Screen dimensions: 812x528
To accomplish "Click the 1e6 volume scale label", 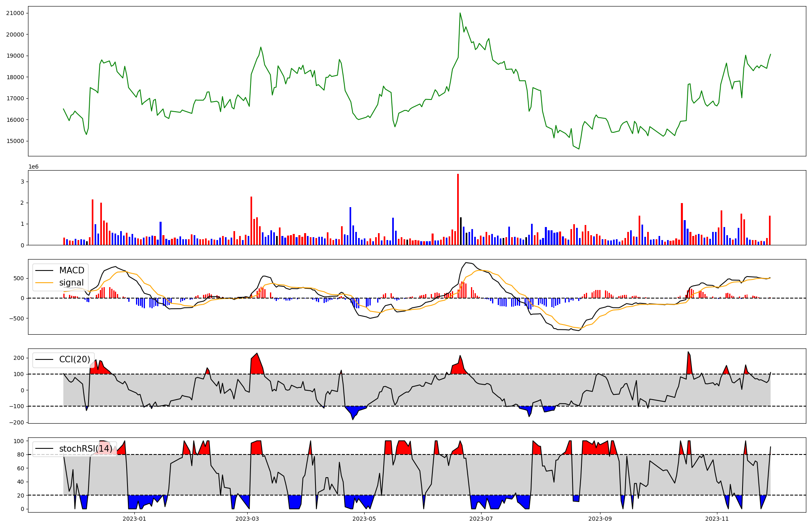I will (x=33, y=167).
